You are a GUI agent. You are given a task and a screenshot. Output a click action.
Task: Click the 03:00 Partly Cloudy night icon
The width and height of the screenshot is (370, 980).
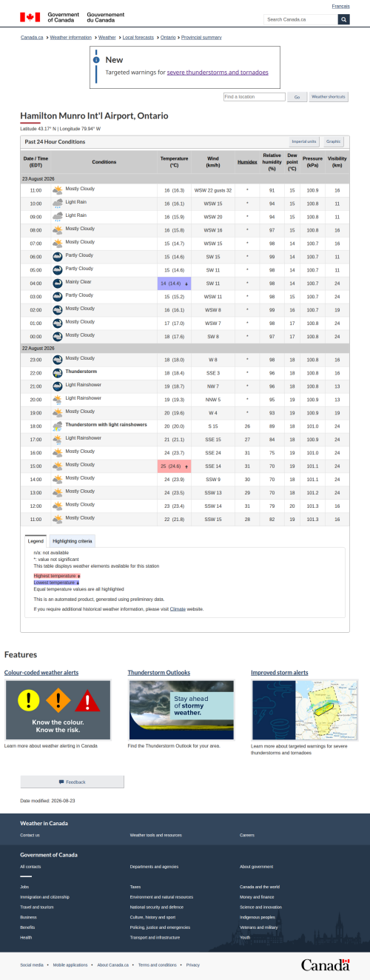tap(58, 297)
